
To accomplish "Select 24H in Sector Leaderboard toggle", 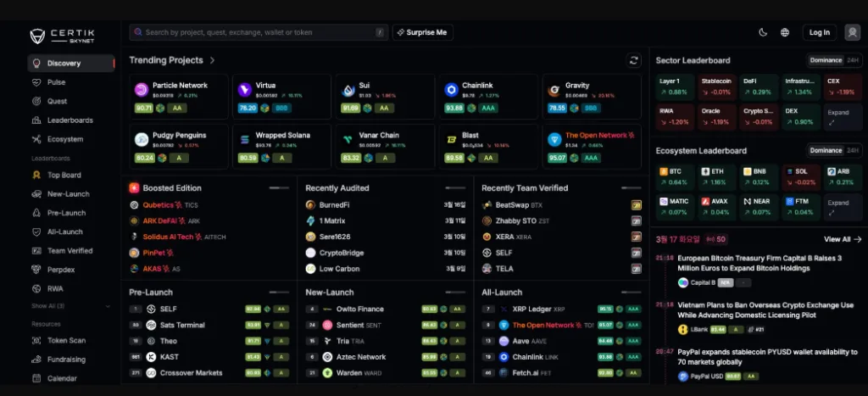I will (x=853, y=60).
